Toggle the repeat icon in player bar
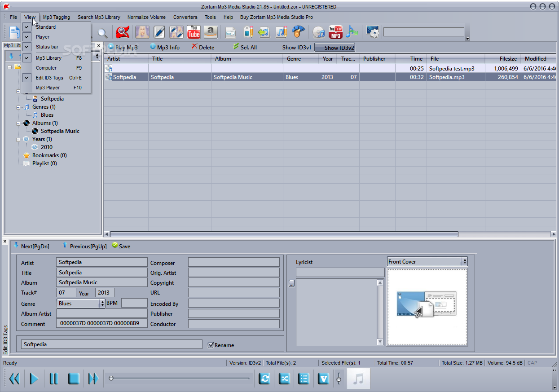 [x=265, y=379]
